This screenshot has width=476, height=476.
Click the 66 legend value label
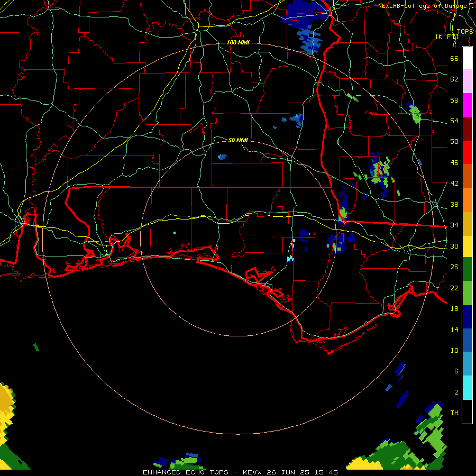click(454, 58)
